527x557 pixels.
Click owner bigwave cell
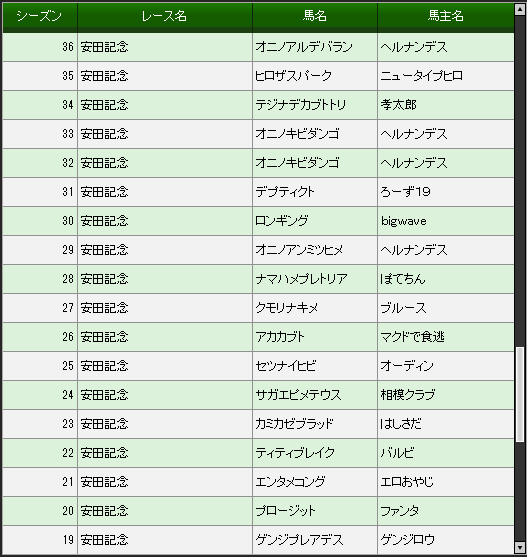click(x=446, y=221)
